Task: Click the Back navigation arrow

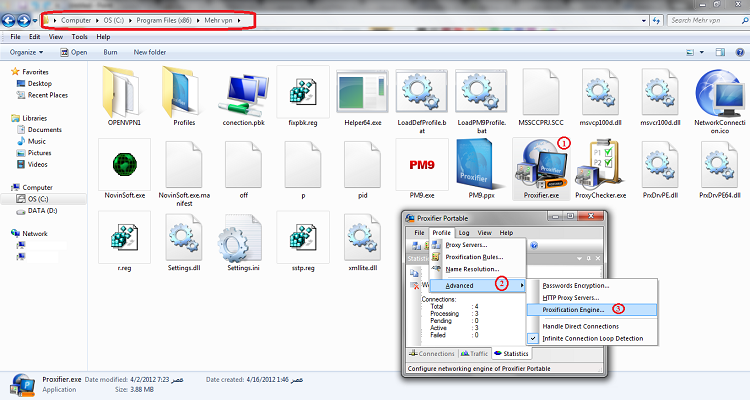Action: tap(9, 21)
